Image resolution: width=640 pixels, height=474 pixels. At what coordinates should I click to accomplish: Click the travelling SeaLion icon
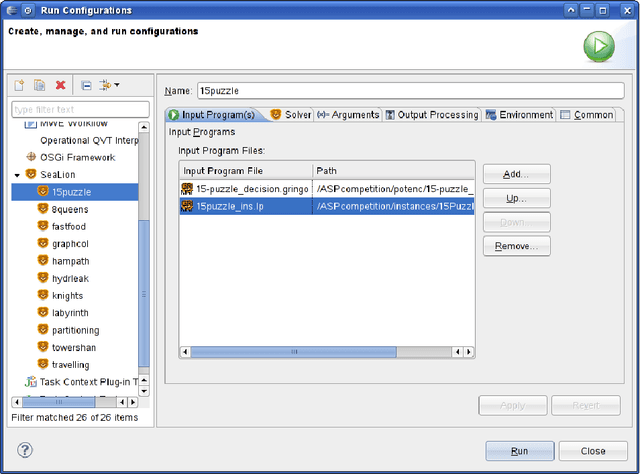tap(43, 364)
